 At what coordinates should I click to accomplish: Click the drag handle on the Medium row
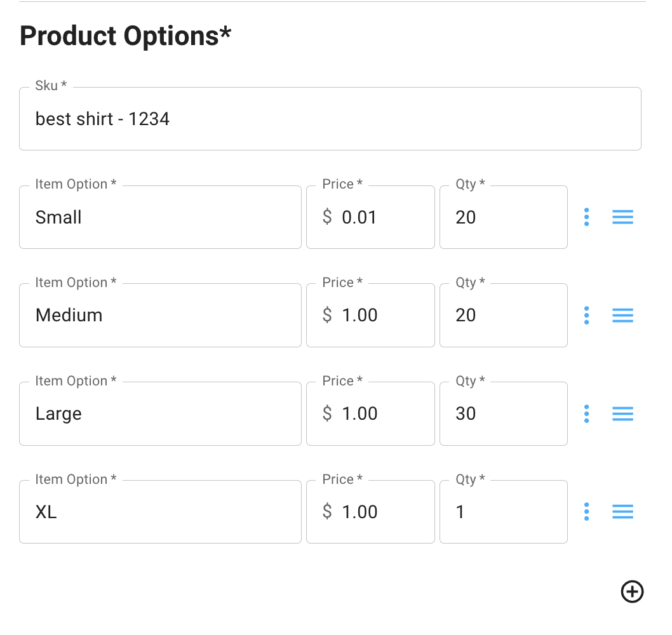[x=622, y=315]
